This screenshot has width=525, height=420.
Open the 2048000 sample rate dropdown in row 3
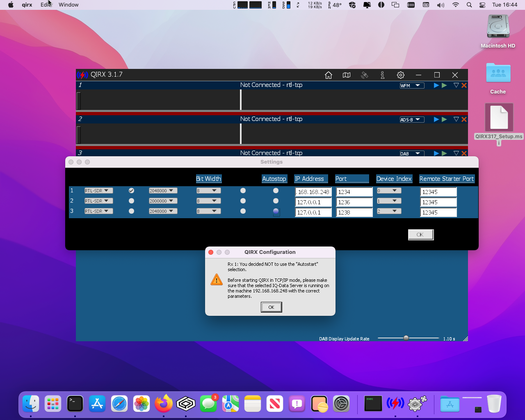pyautogui.click(x=163, y=211)
